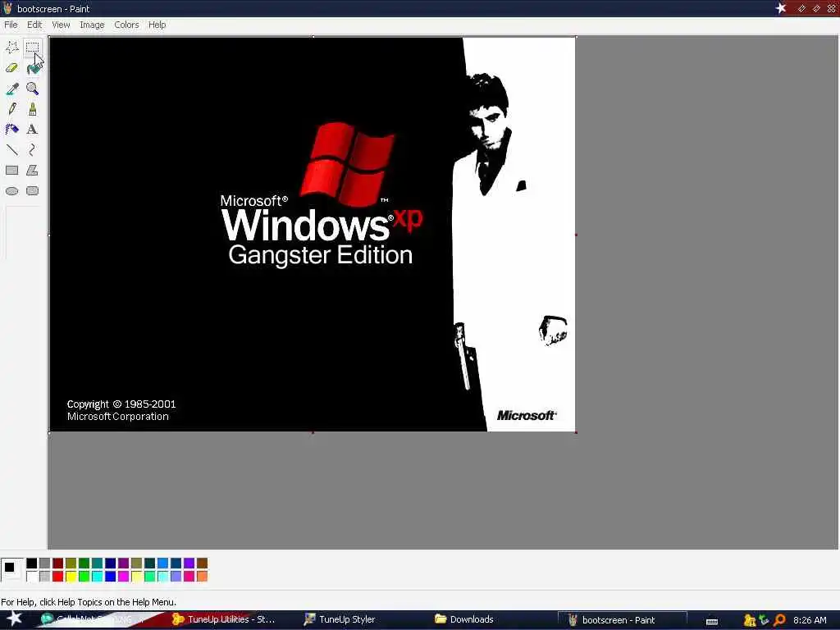Pick the orange color swatch
Image resolution: width=840 pixels, height=630 pixels.
pyautogui.click(x=202, y=577)
